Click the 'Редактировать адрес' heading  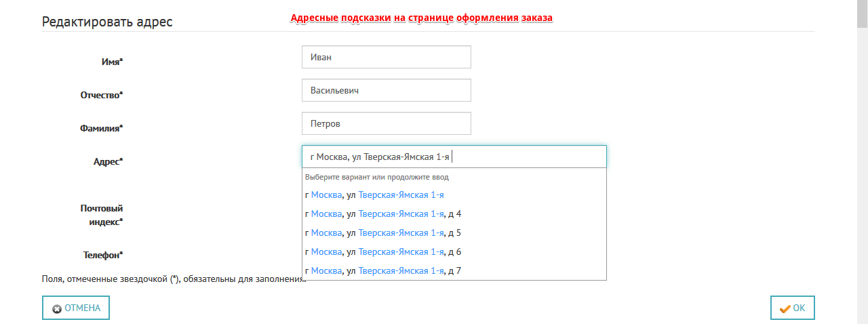click(x=107, y=22)
